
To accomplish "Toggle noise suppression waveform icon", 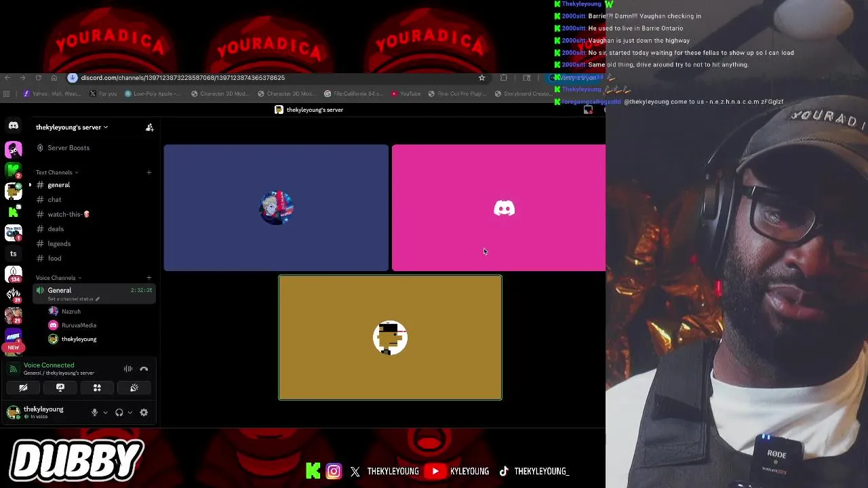I will [x=128, y=369].
